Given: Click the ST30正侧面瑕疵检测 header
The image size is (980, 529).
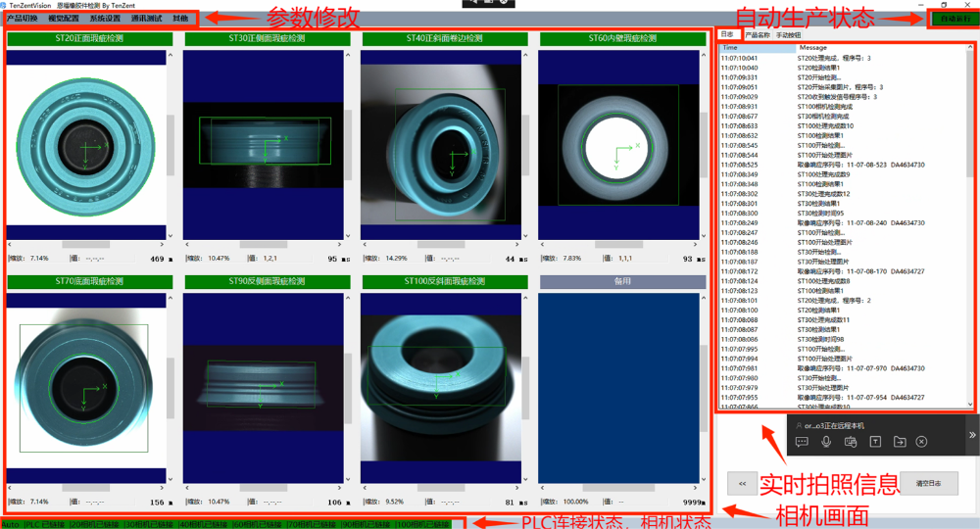Looking at the screenshot, I should point(267,39).
